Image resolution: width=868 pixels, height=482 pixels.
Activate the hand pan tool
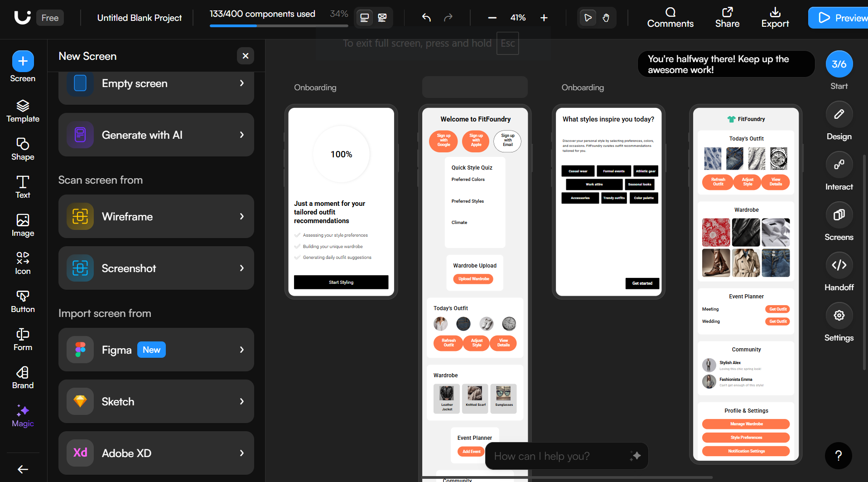click(x=606, y=18)
